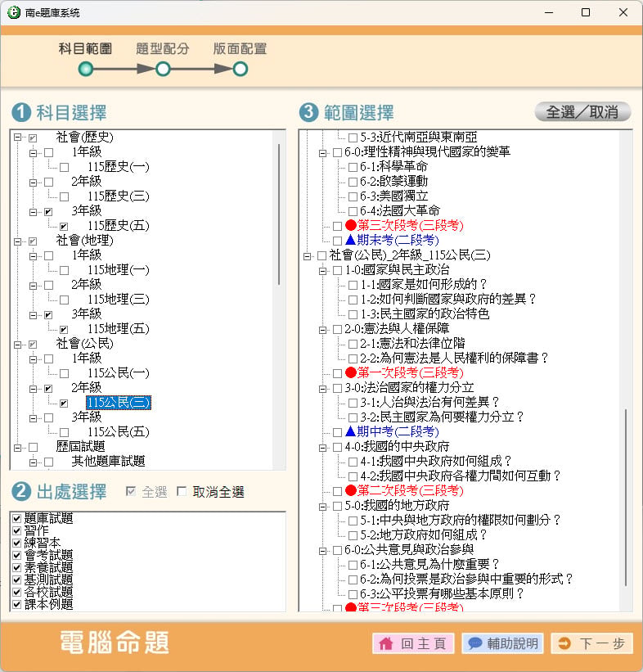The height and width of the screenshot is (672, 643).
Task: Click the 南e題庫系統 app logo icon
Action: pyautogui.click(x=14, y=12)
